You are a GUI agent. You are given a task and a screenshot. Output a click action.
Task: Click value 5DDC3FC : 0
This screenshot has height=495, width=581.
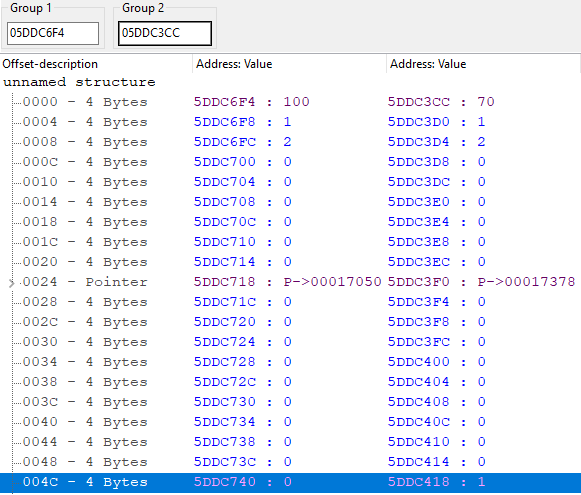point(436,342)
